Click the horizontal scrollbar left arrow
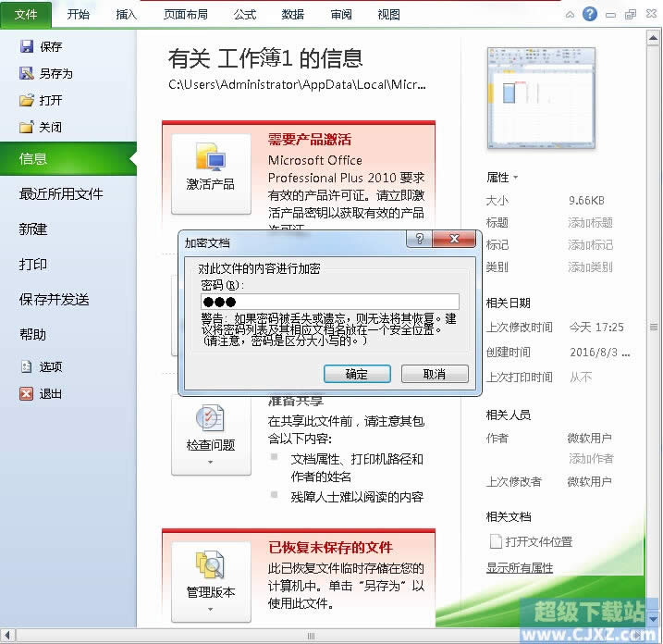 click(x=7, y=636)
